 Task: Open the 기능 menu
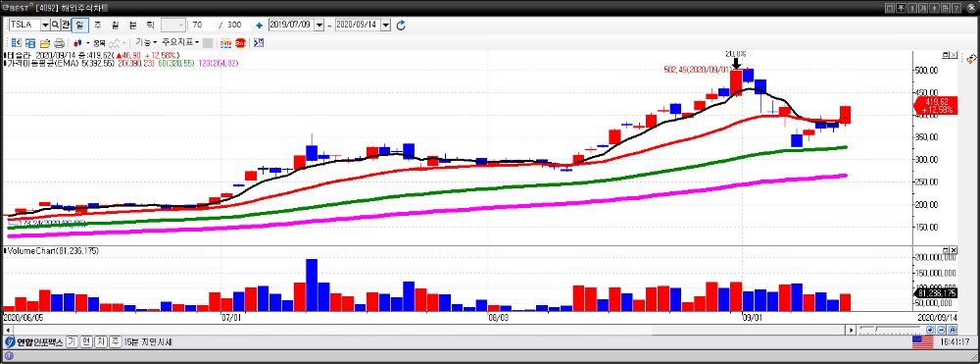(146, 42)
